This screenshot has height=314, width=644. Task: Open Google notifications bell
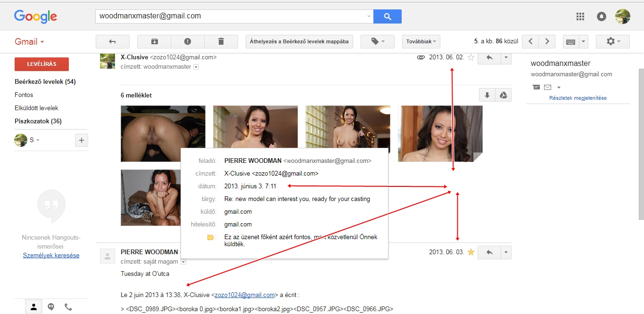[x=601, y=16]
